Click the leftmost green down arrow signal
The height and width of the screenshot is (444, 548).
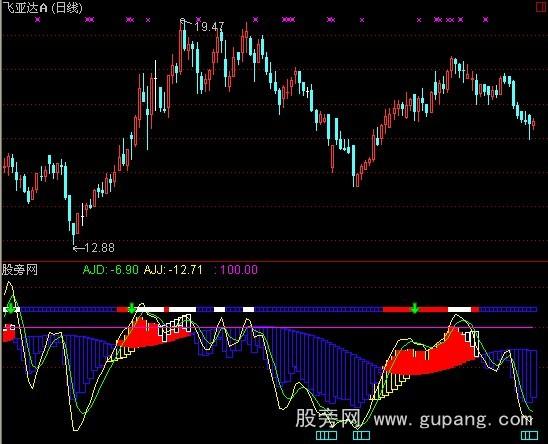coord(11,309)
